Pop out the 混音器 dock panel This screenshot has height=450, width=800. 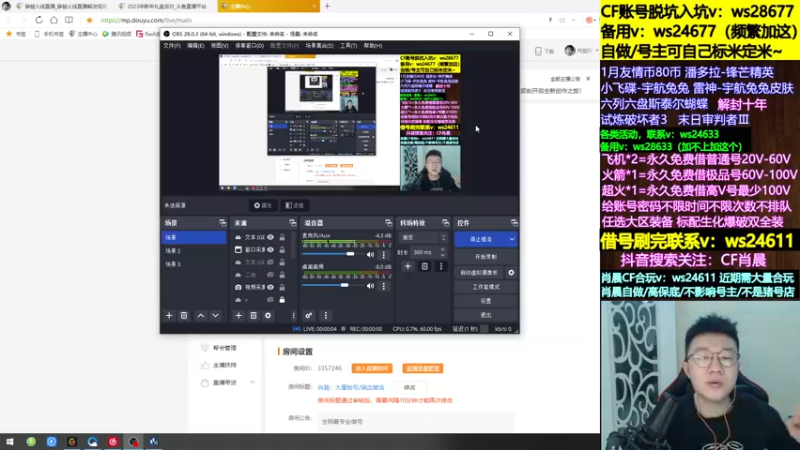pos(388,223)
